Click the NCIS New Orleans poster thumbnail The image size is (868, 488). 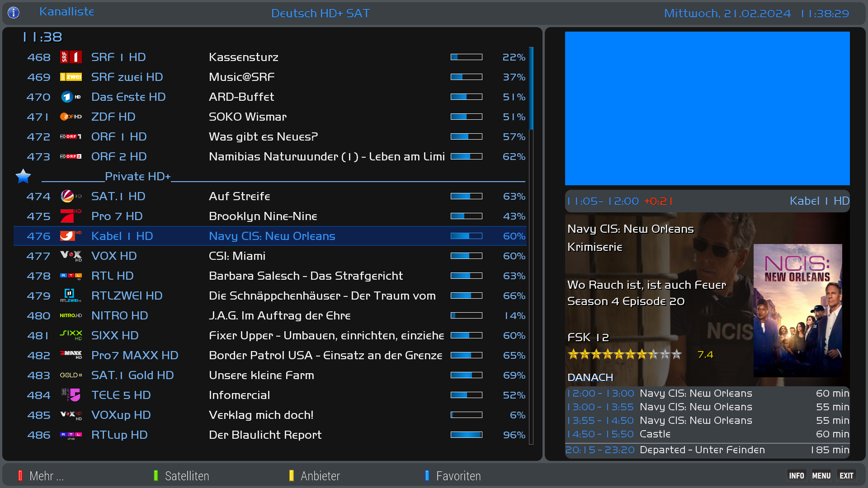(797, 310)
